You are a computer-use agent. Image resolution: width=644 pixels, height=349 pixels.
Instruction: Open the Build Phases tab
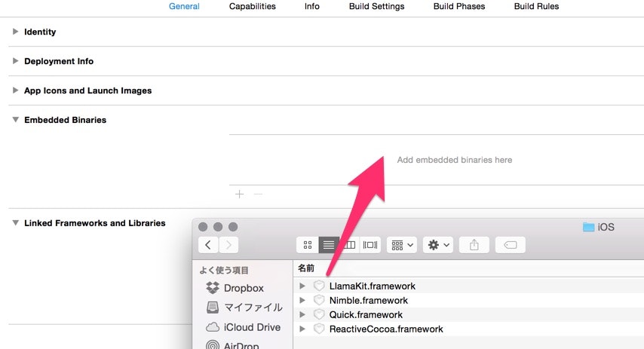pos(459,6)
